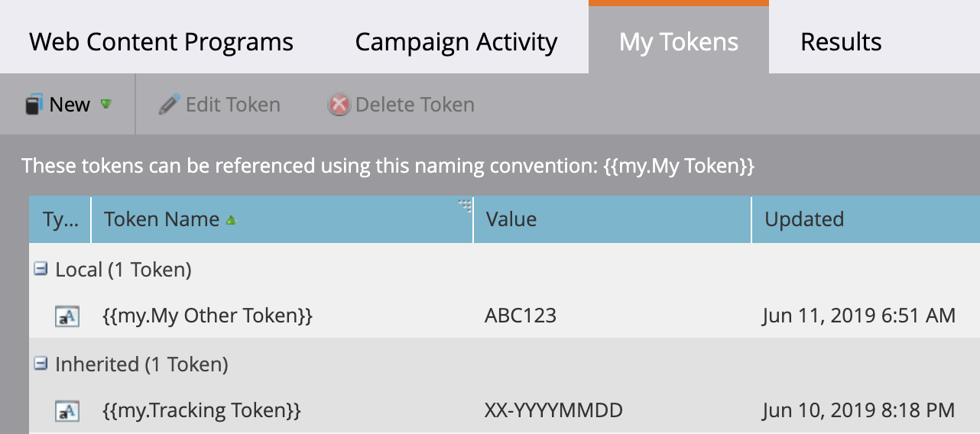The width and height of the screenshot is (980, 434).
Task: Click the sort arrow beside Token Name
Action: click(231, 221)
